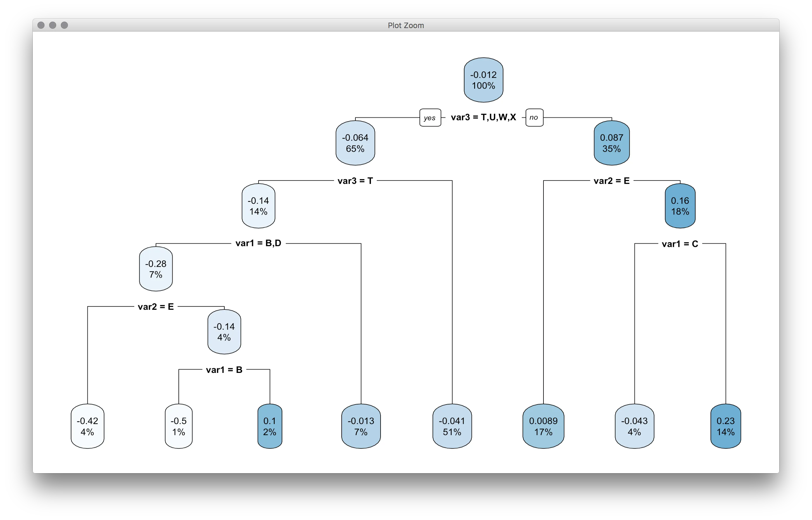Screen dimensions: 812x520
Task: Click the 'var1 = B' split label
Action: 224,370
